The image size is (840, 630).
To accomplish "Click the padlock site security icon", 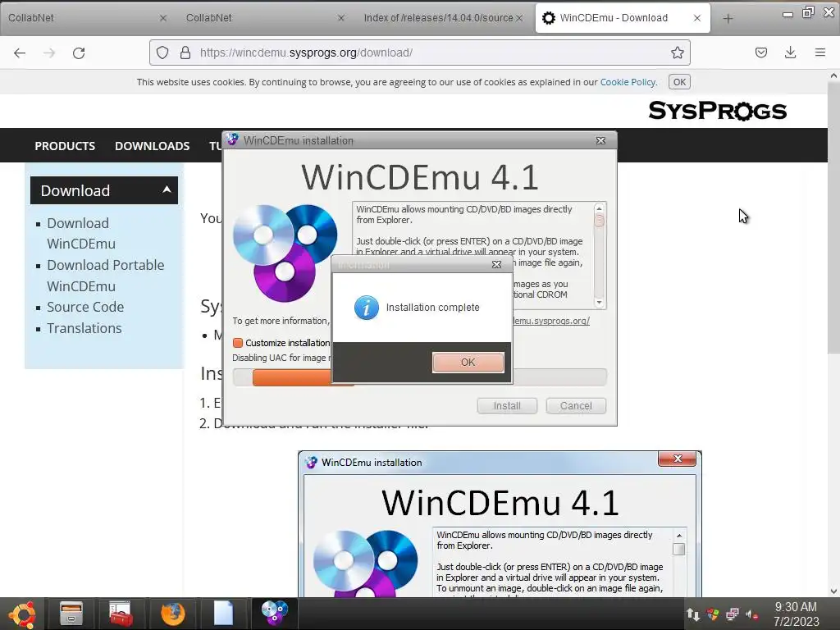I will [185, 52].
